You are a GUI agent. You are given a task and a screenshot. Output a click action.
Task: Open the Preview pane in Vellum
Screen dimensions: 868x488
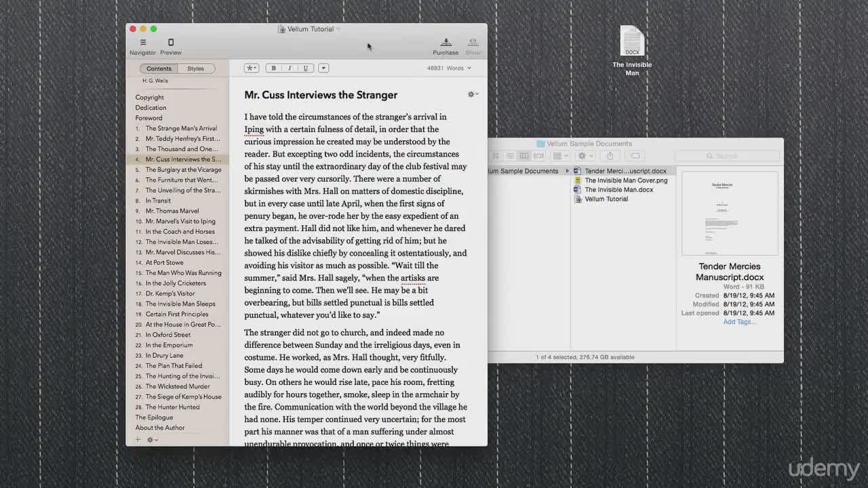pos(171,46)
